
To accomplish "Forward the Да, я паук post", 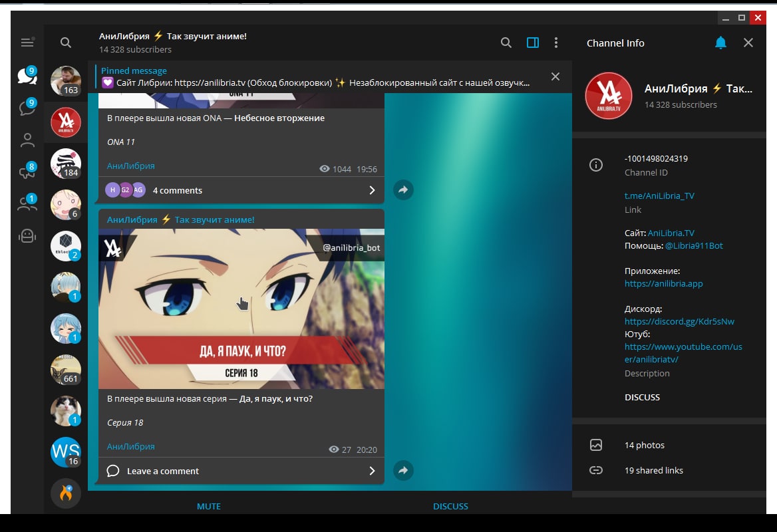I will tap(403, 470).
